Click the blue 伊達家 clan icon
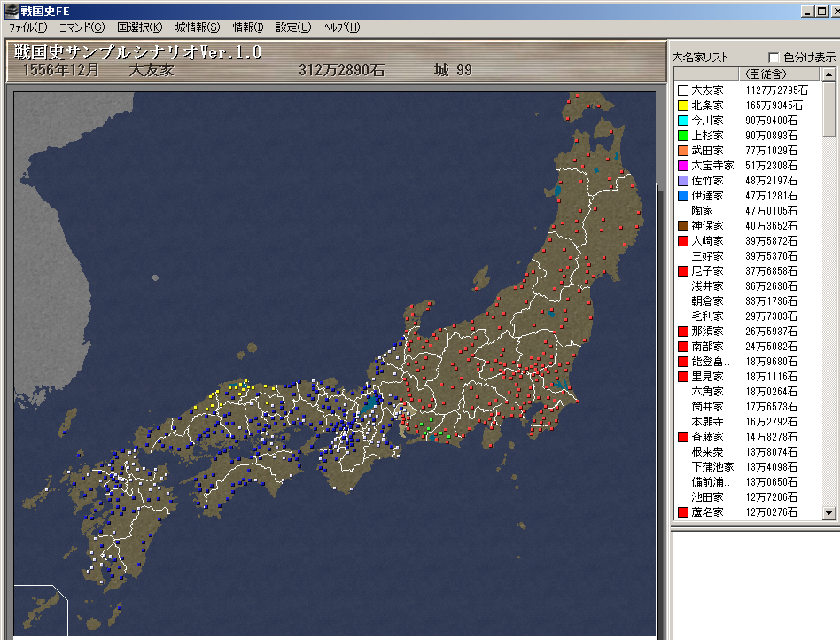This screenshot has width=840, height=640. coord(683,196)
